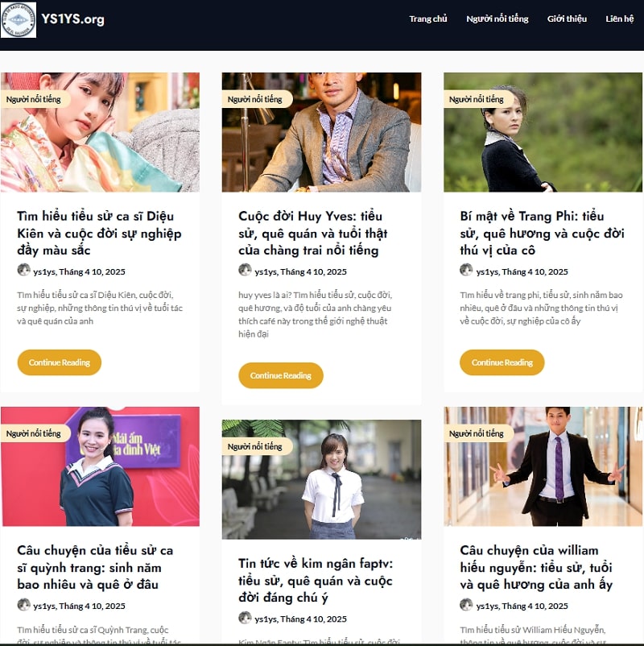Open the Liên hệ menu link
644x646 pixels.
tap(619, 19)
